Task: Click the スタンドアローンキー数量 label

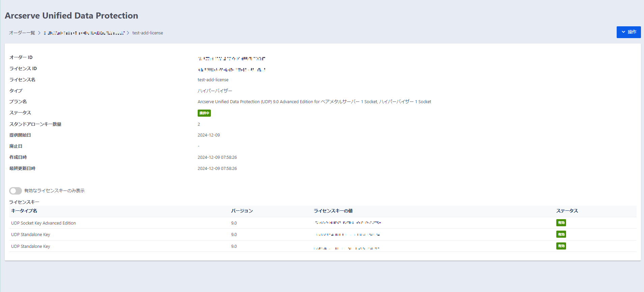Action: pos(35,124)
